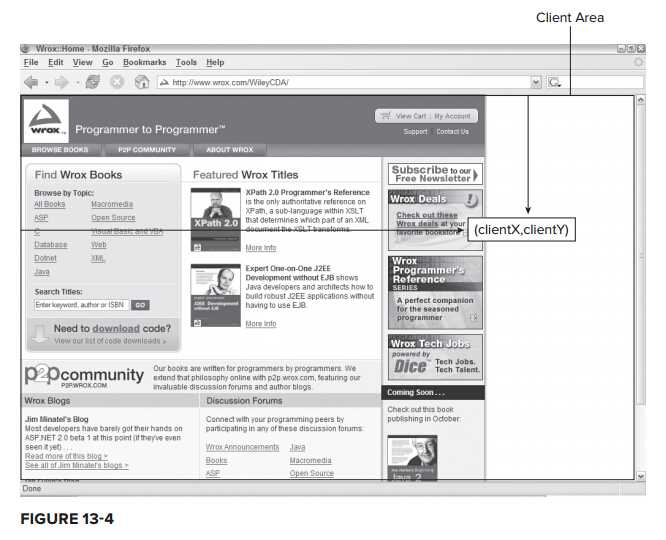Click More Info under Expert One-on-One J2EE
Screen dimensions: 666x540
tap(261, 324)
